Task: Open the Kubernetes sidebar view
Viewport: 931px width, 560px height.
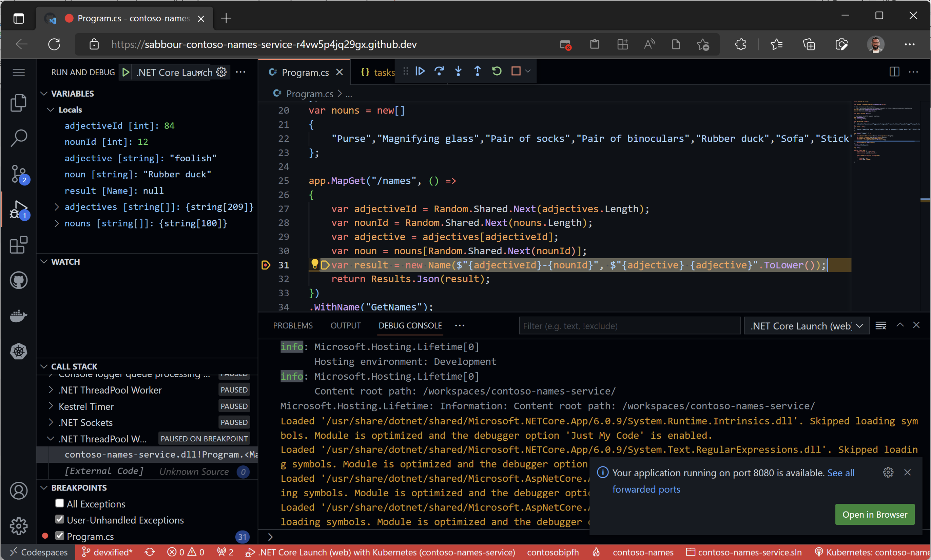Action: [x=19, y=351]
